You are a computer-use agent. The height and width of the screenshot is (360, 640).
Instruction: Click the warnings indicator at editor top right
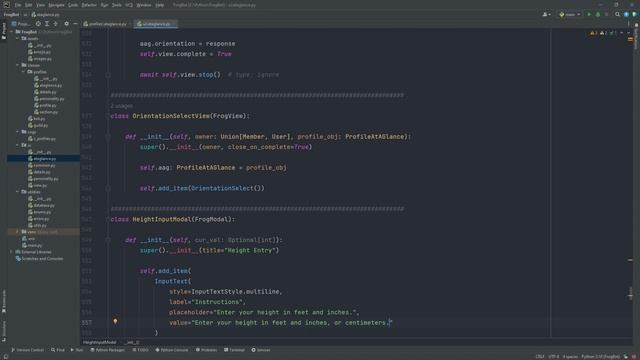604,33
